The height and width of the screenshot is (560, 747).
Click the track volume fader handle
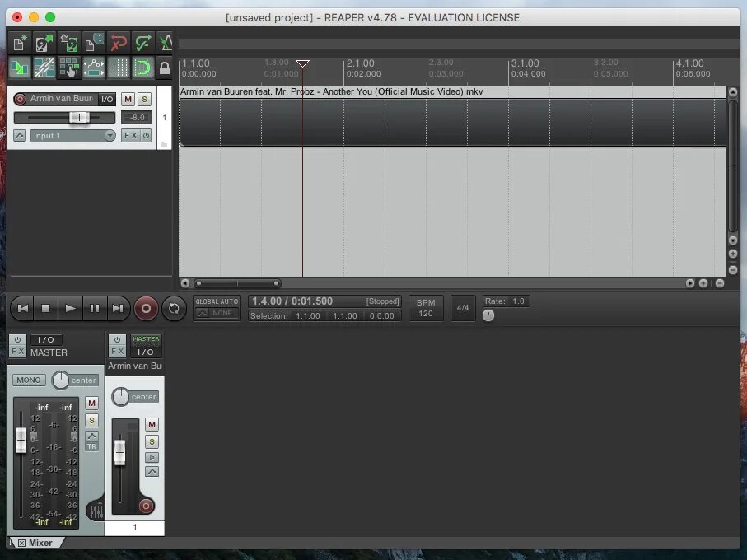pyautogui.click(x=79, y=117)
